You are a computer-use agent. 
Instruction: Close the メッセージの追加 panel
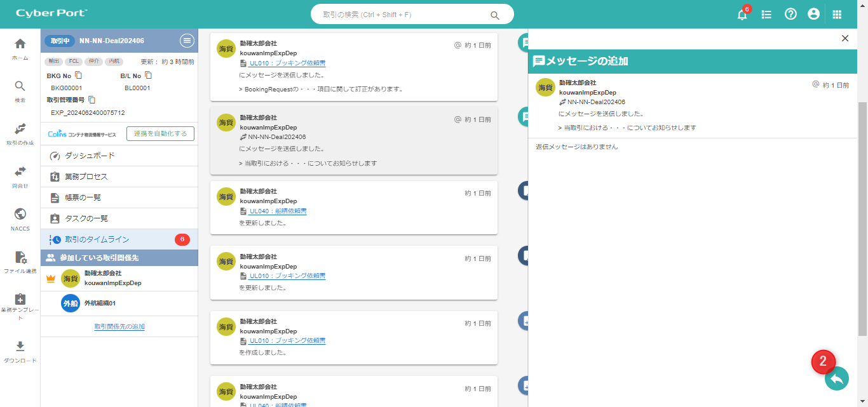click(x=844, y=38)
